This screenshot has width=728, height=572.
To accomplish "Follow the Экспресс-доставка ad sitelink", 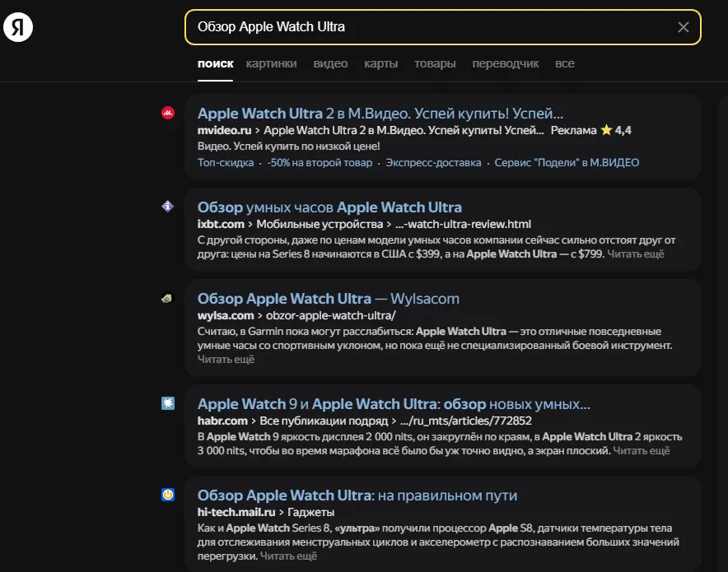I will pyautogui.click(x=433, y=163).
